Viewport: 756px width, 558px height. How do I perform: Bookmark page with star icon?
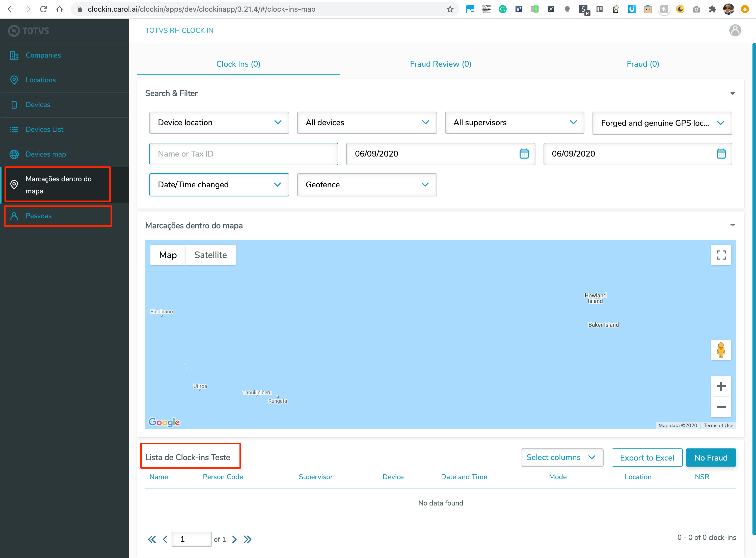(450, 9)
